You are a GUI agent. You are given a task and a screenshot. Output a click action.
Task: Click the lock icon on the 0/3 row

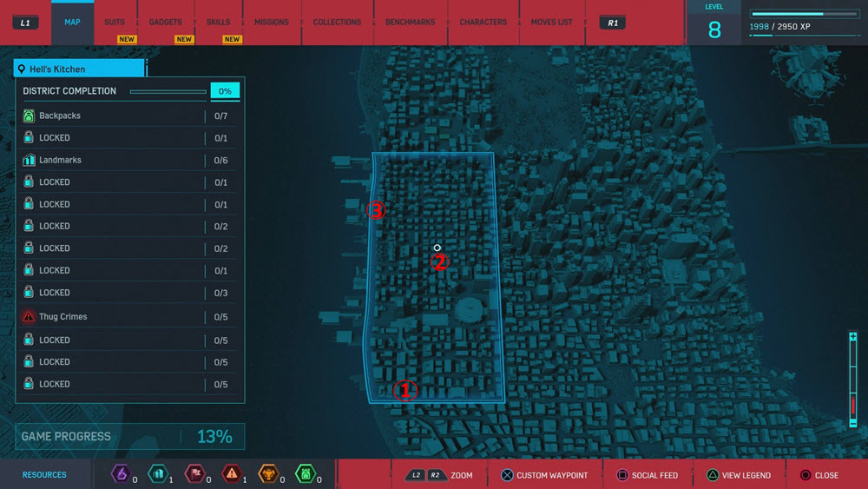tap(29, 292)
